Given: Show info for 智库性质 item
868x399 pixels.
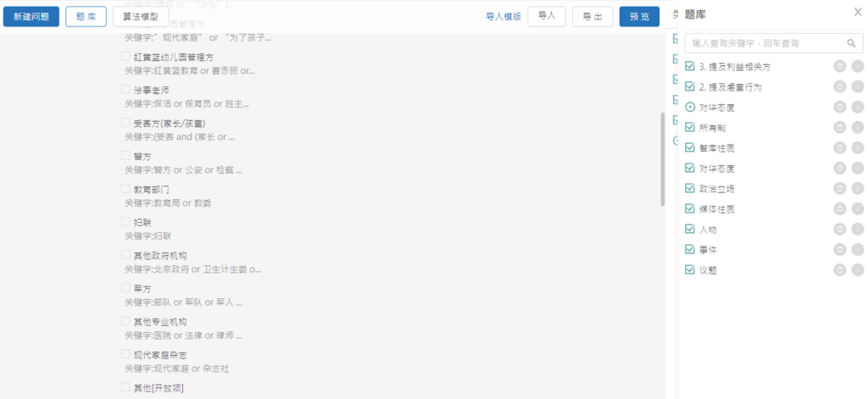Looking at the screenshot, I should 857,147.
